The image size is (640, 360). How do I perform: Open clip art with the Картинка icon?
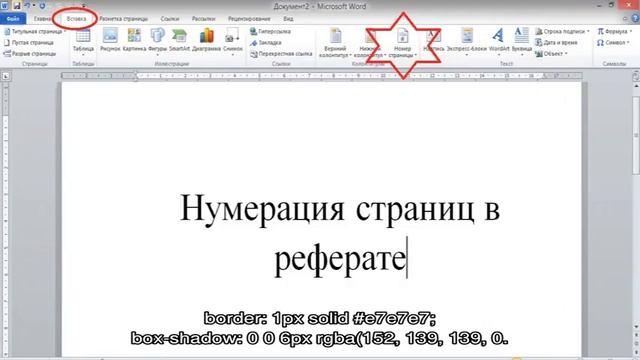(134, 40)
